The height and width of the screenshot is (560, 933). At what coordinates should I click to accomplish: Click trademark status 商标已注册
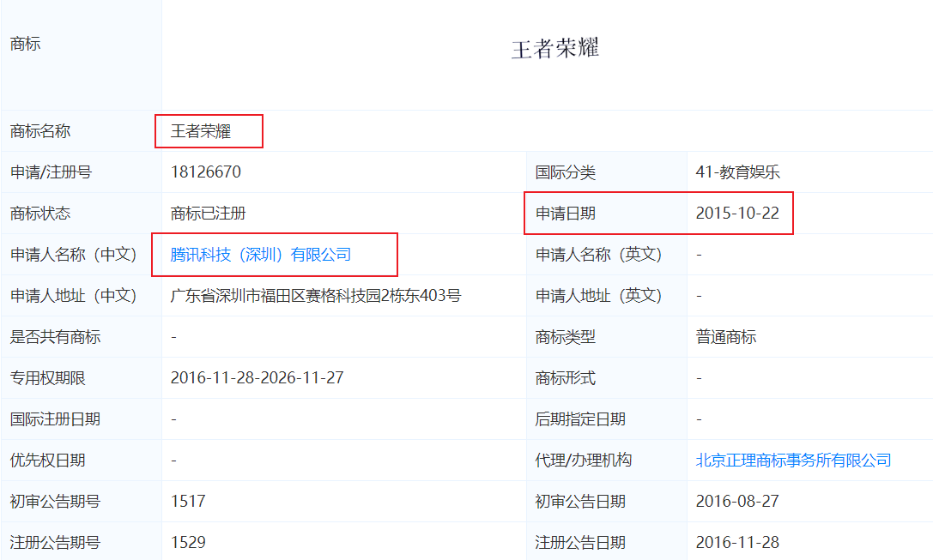[x=209, y=214]
